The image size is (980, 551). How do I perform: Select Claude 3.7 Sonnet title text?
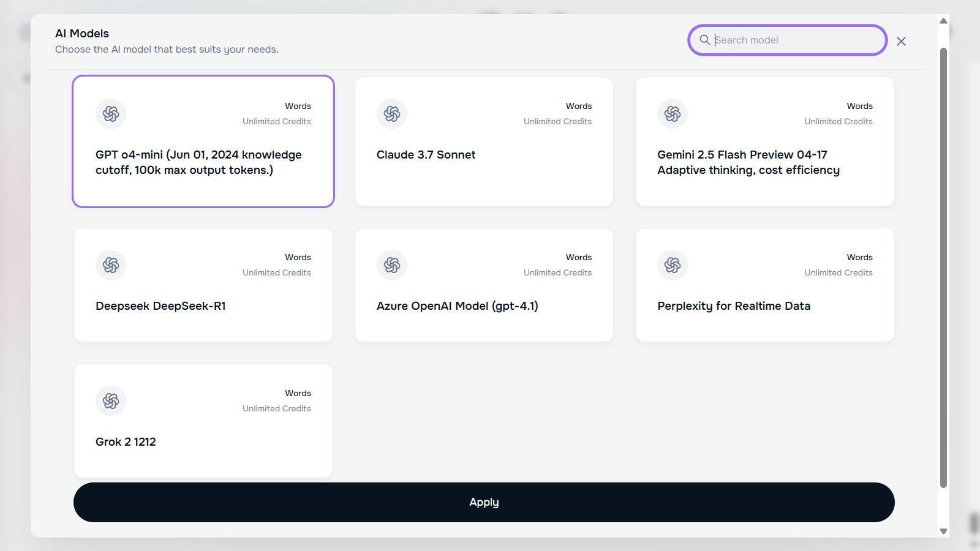click(x=426, y=155)
